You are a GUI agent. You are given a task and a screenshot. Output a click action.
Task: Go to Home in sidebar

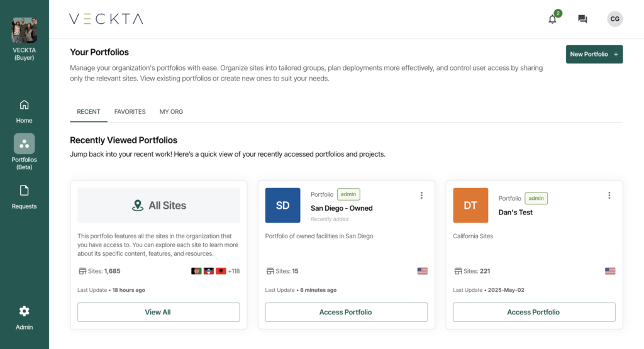[25, 111]
